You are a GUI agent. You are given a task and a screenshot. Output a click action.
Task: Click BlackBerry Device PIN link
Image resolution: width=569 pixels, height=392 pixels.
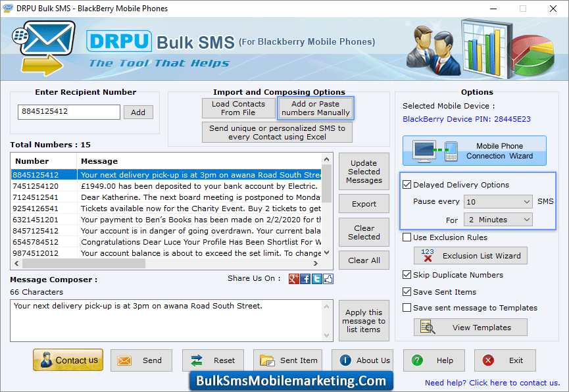point(466,118)
